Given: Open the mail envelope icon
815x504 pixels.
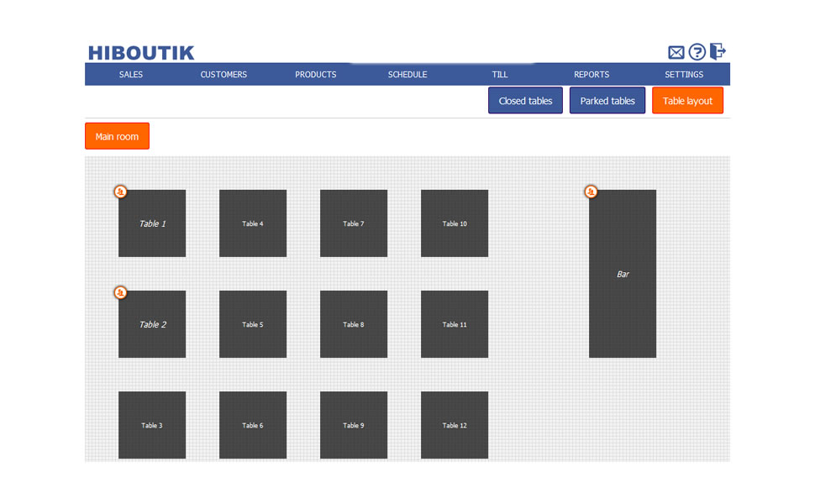Looking at the screenshot, I should point(676,52).
